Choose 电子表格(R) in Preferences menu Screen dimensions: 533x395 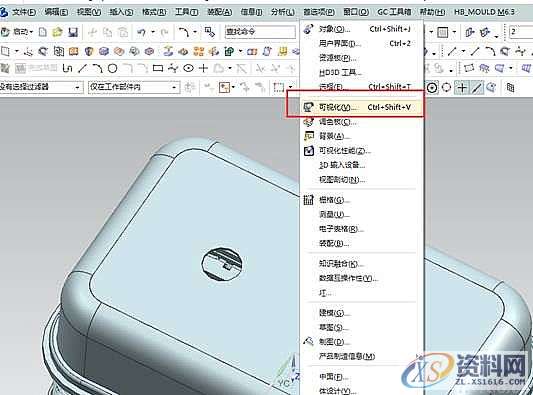pos(361,229)
